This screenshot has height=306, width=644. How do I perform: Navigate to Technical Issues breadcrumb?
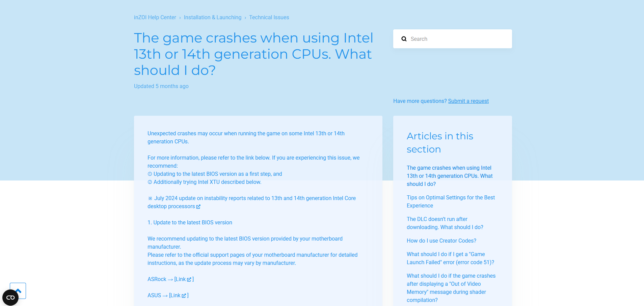pyautogui.click(x=269, y=18)
